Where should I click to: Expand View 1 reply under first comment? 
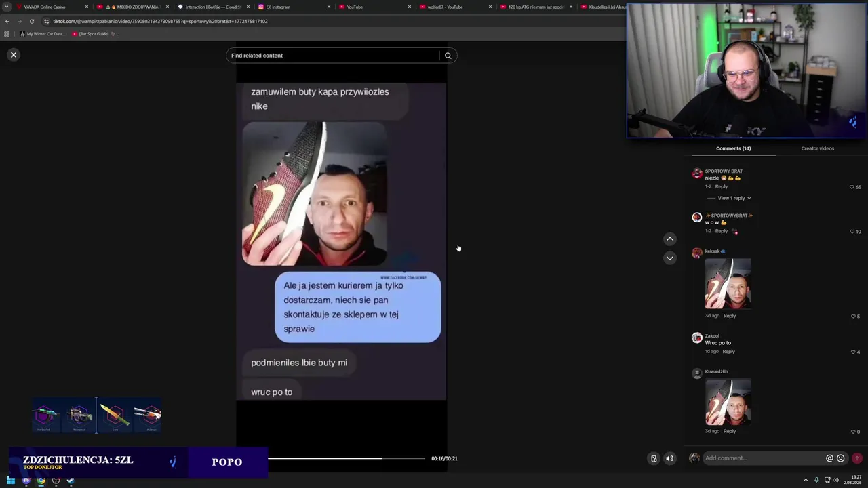pyautogui.click(x=734, y=198)
